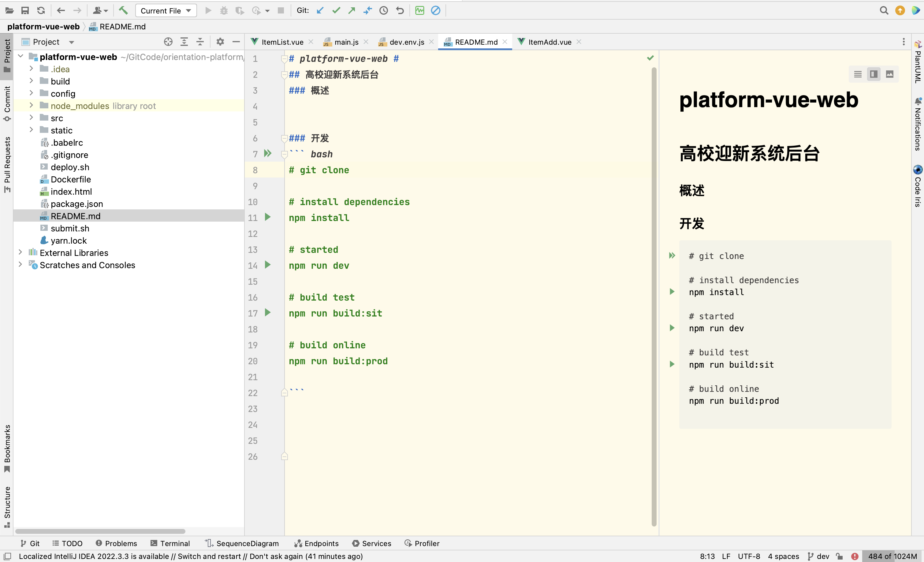Run npm run build:sit in preview pane

672,364
